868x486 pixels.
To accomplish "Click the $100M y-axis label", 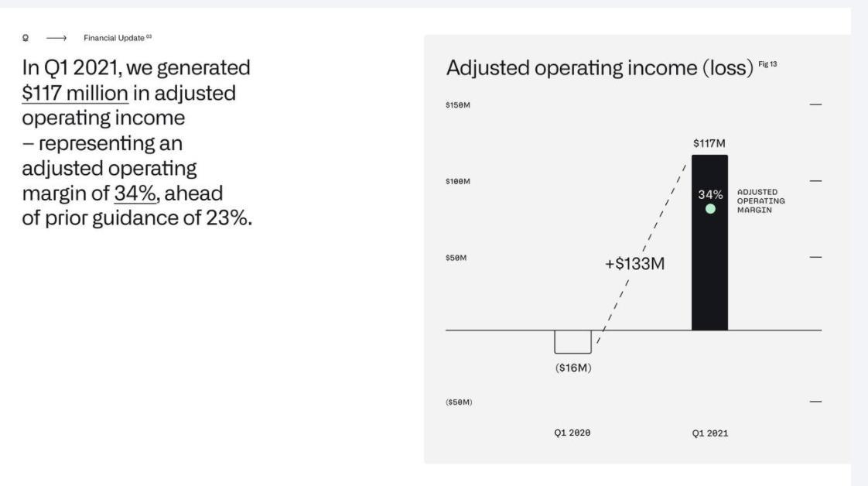I will [458, 181].
